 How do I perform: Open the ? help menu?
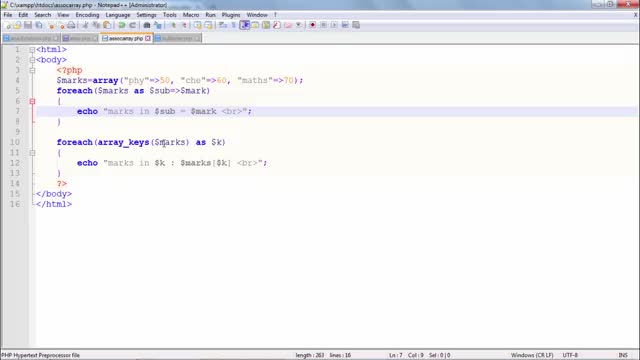[x=276, y=15]
